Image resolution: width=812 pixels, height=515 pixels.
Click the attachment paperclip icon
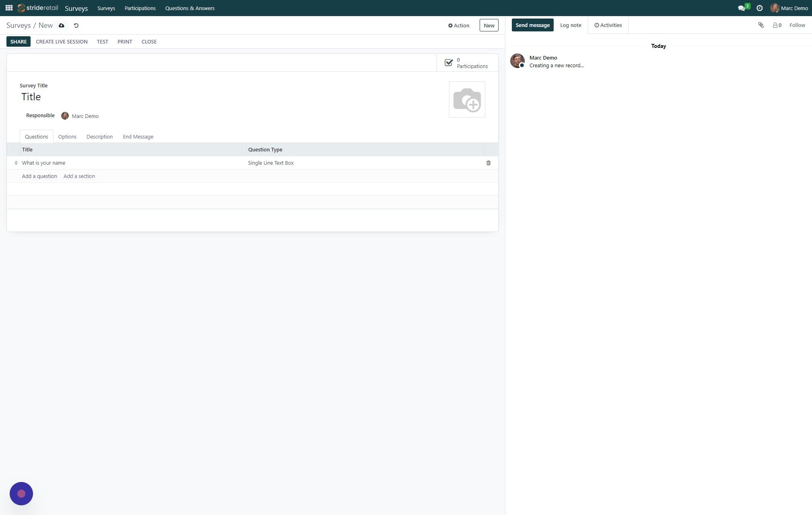tap(761, 25)
